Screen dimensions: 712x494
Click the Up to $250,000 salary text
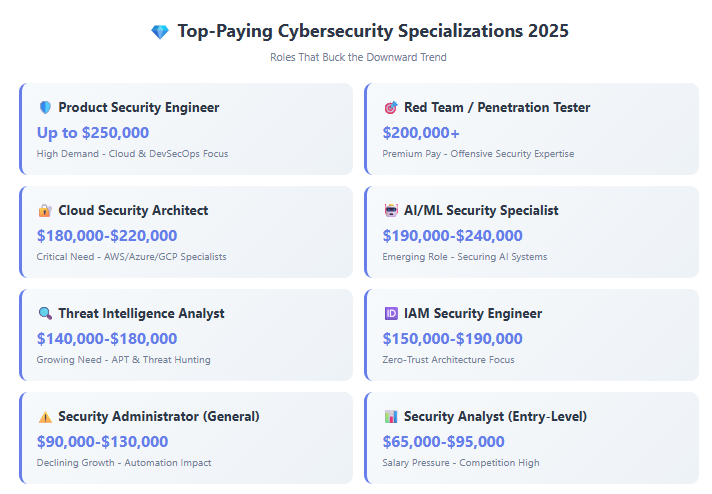click(93, 133)
